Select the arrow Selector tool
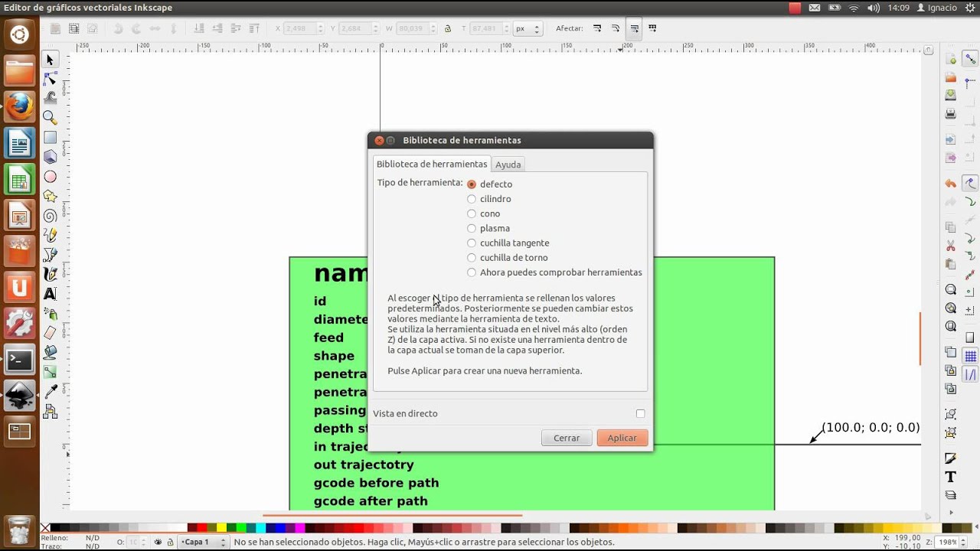Viewport: 980px width, 551px height. 51,60
